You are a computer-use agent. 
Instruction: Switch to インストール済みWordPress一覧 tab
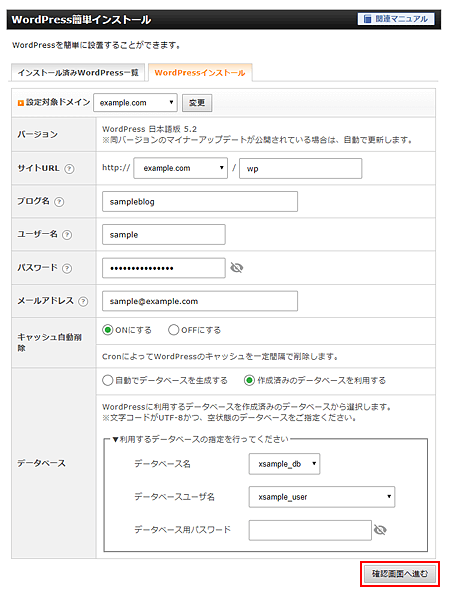(78, 72)
